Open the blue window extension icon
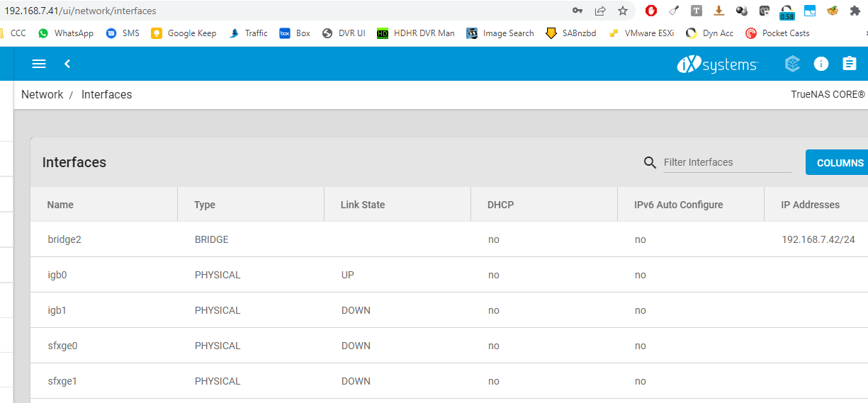 [x=810, y=11]
